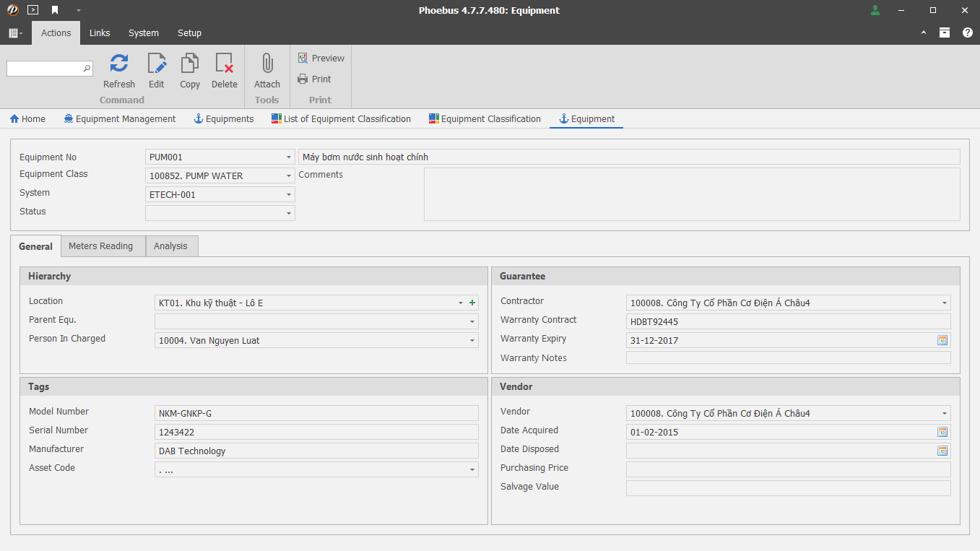980x551 pixels.
Task: Expand the Location dropdown arrow
Action: coord(461,303)
